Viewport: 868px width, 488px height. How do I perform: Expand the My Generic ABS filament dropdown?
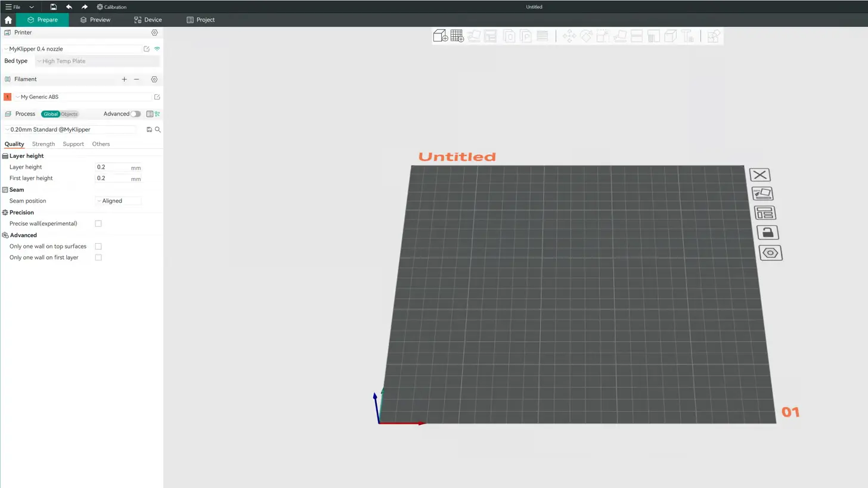pyautogui.click(x=83, y=97)
